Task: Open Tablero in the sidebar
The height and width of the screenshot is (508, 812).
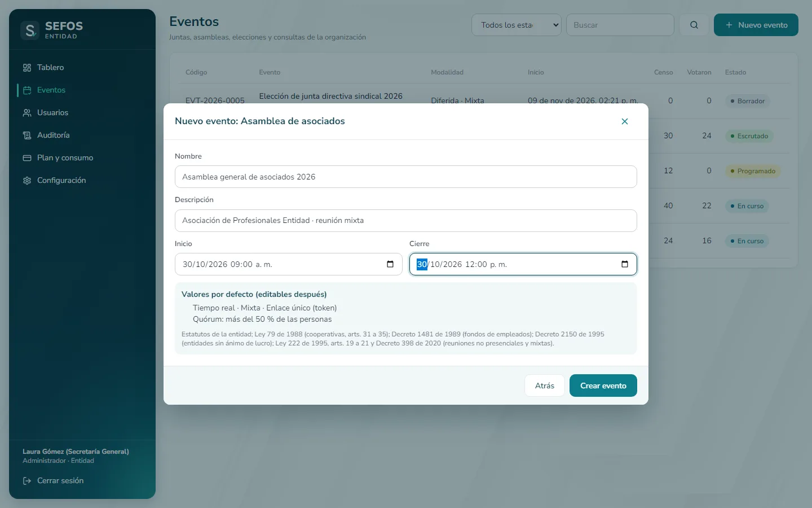Action: [82, 68]
